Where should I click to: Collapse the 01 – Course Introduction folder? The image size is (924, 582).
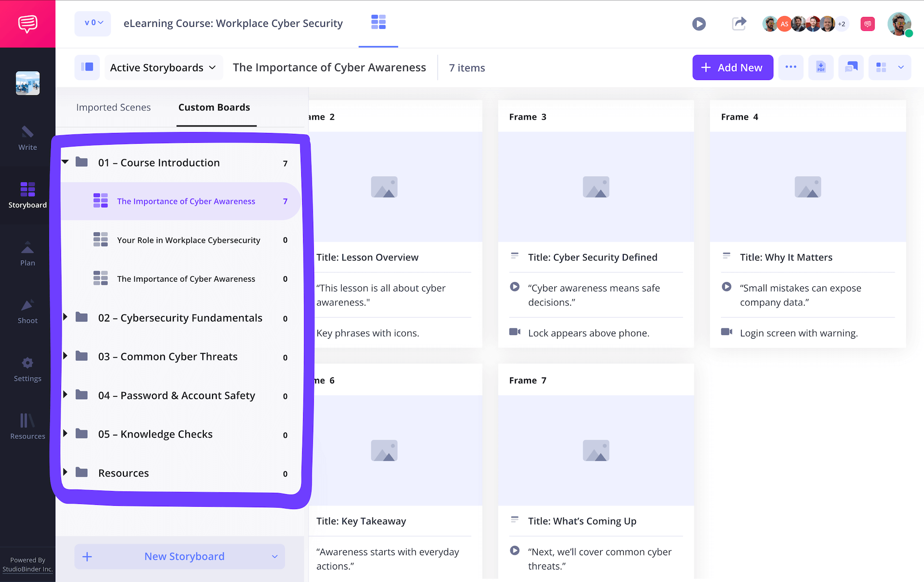[x=65, y=162]
